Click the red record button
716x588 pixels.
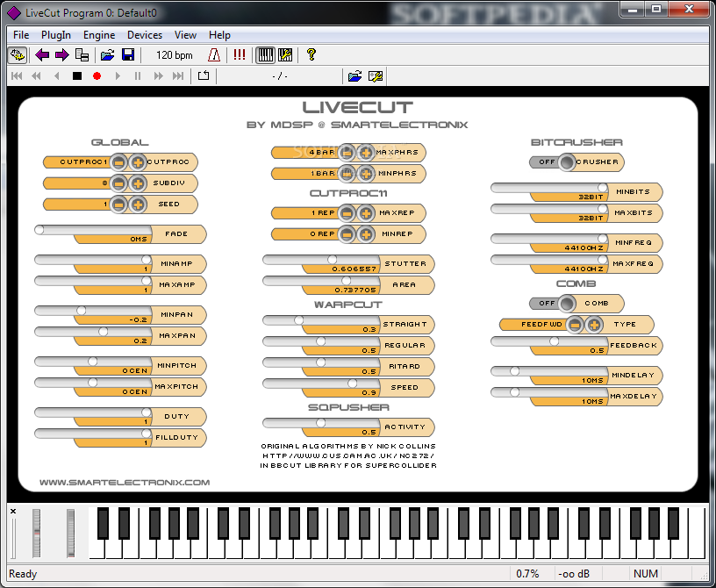tap(97, 75)
